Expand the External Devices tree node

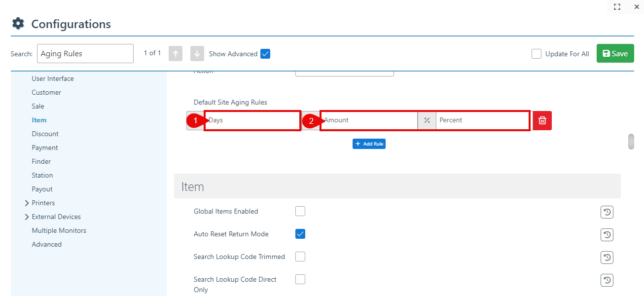pyautogui.click(x=27, y=217)
